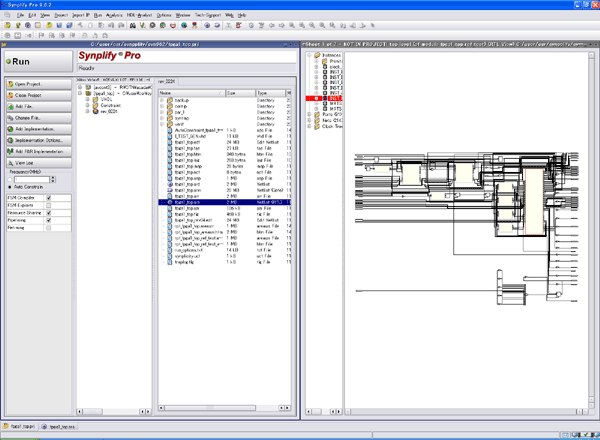This screenshot has height=440, width=600.
Task: Select the run_options.txt file row
Action: 225,250
